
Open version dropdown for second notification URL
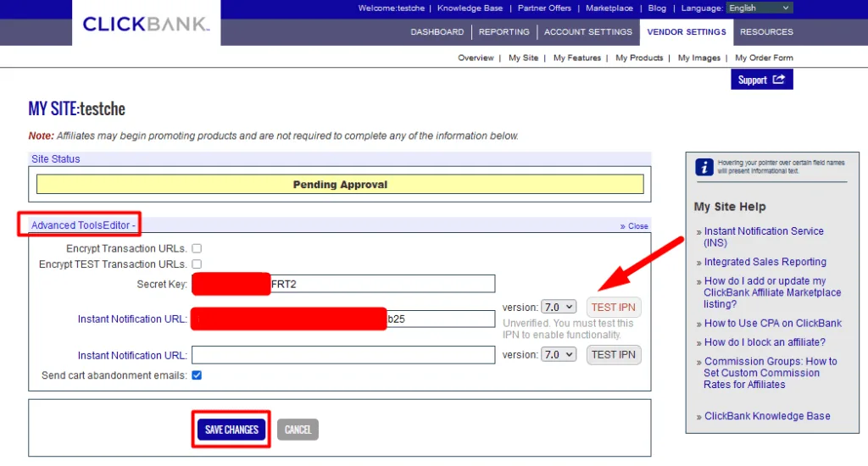point(559,355)
